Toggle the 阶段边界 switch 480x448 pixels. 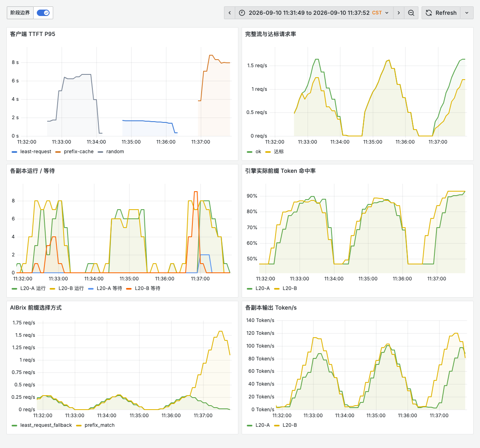(x=43, y=13)
